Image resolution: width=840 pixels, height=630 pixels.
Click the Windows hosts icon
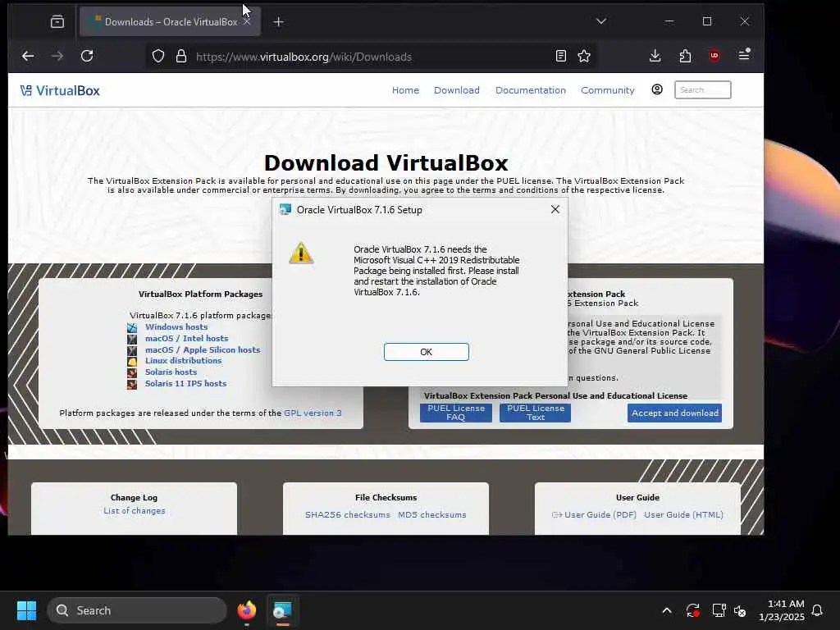tap(132, 327)
